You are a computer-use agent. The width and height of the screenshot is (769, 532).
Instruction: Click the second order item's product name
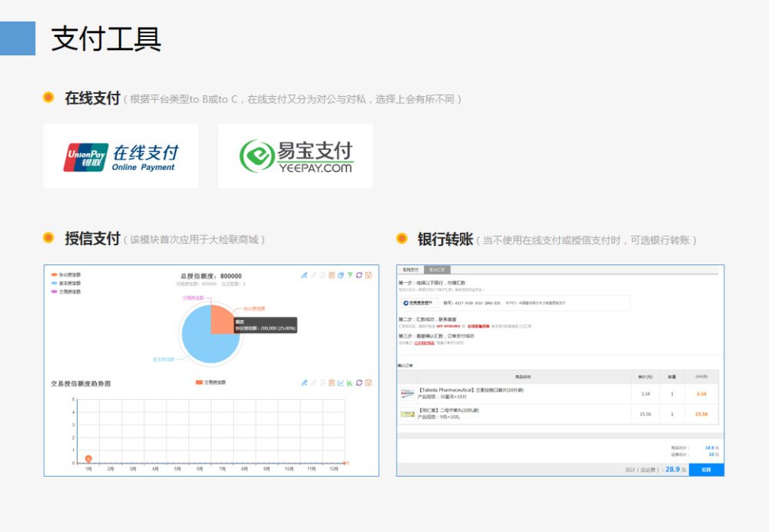pos(448,411)
